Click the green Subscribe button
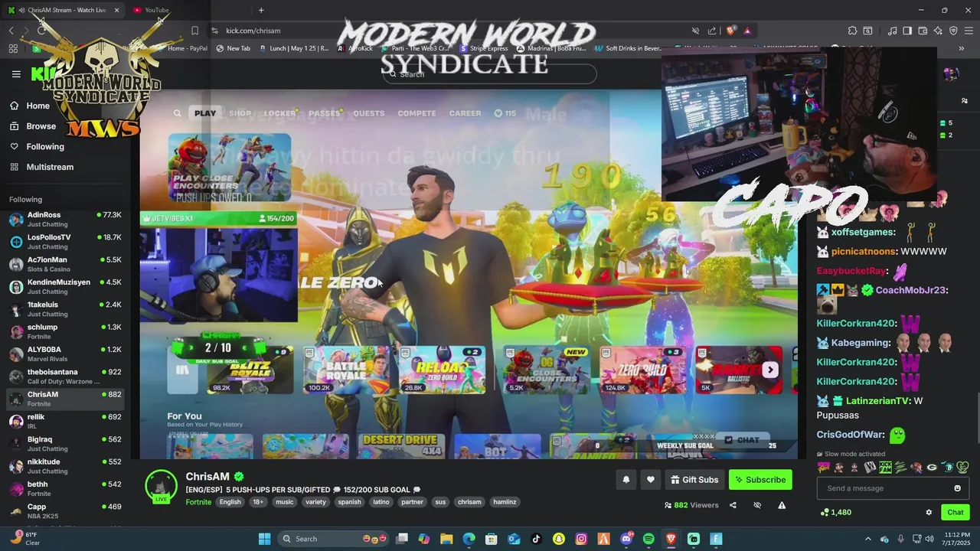Viewport: 980px width, 551px height. [x=760, y=480]
